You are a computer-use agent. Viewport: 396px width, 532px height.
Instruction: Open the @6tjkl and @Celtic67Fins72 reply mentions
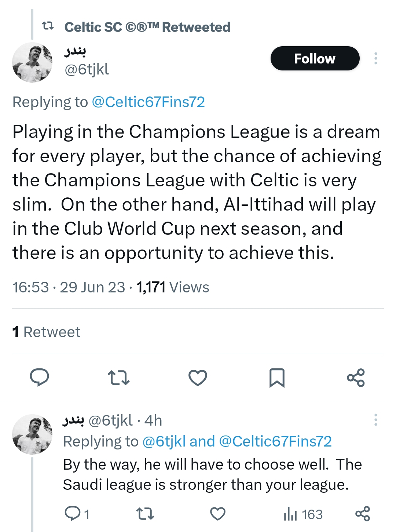(237, 441)
